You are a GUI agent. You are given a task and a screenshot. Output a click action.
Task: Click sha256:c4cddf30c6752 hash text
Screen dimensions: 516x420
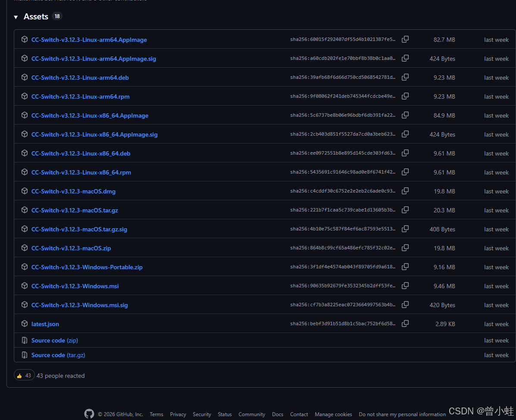[x=343, y=191]
